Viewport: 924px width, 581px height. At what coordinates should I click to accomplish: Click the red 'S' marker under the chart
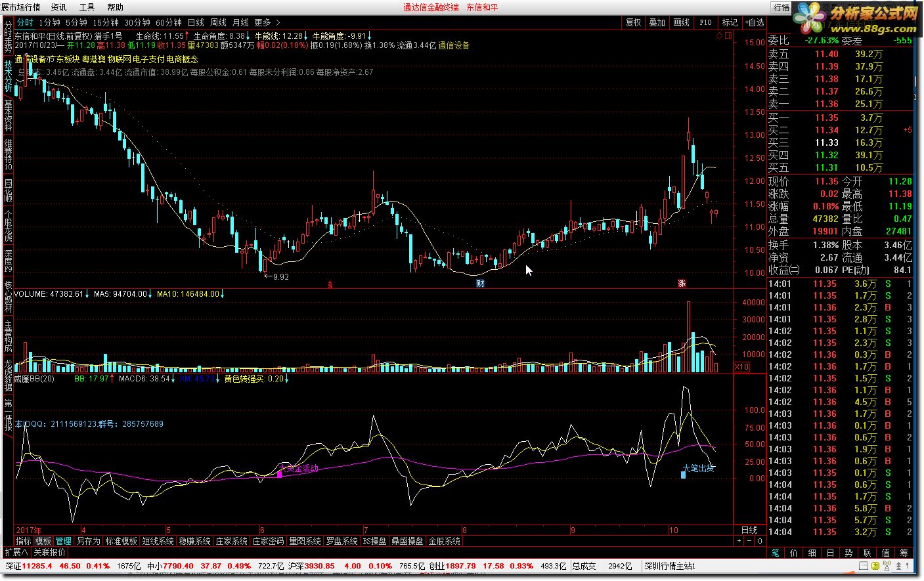pyautogui.click(x=330, y=284)
